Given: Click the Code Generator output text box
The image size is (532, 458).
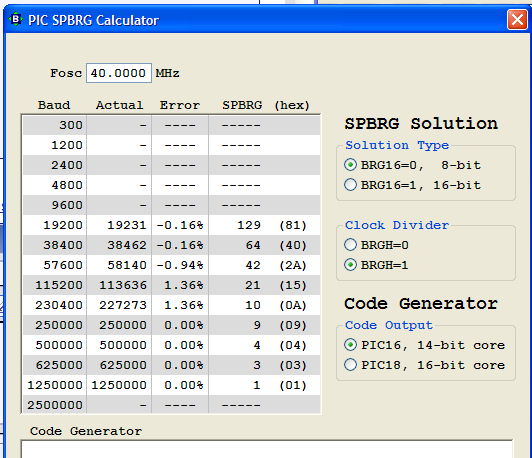Looking at the screenshot, I should (x=267, y=449).
